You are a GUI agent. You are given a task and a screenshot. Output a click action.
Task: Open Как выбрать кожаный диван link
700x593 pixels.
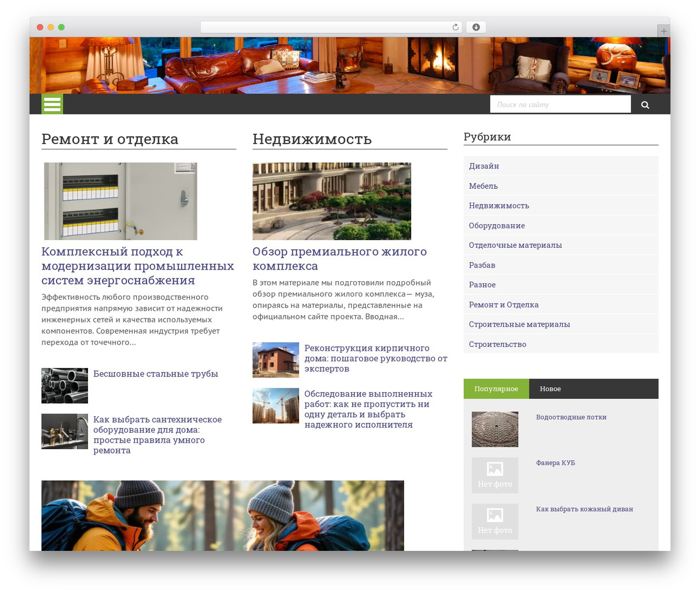[584, 509]
